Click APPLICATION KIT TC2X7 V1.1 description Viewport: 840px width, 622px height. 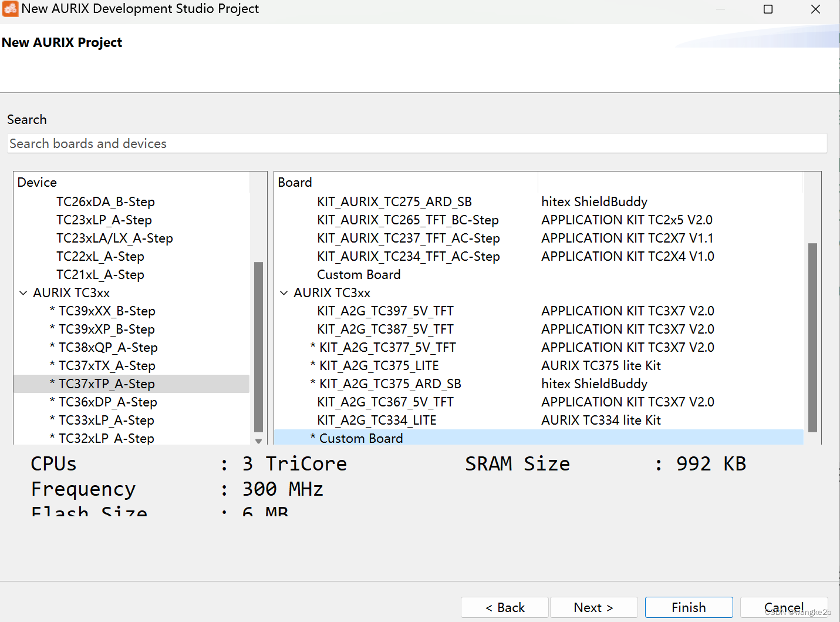pyautogui.click(x=628, y=238)
